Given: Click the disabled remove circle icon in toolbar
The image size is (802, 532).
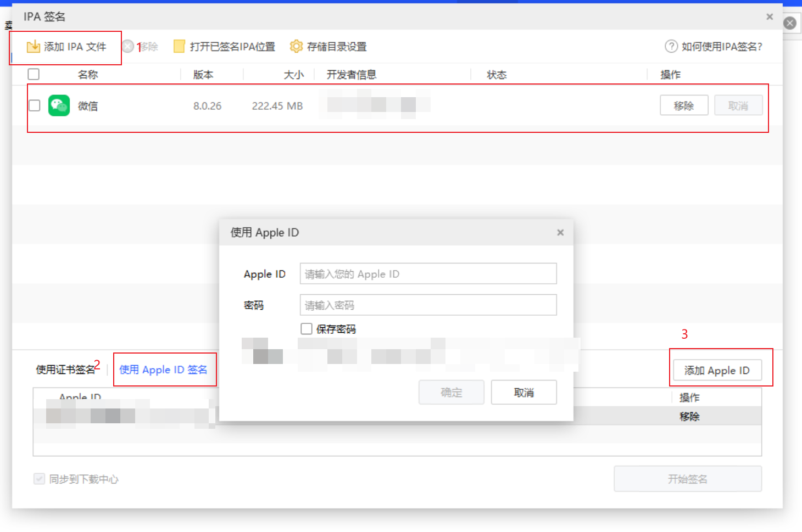Looking at the screenshot, I should click(x=127, y=47).
